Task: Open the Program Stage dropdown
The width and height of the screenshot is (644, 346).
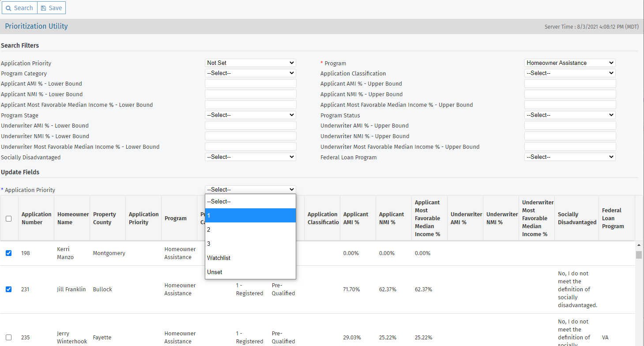Action: 250,115
